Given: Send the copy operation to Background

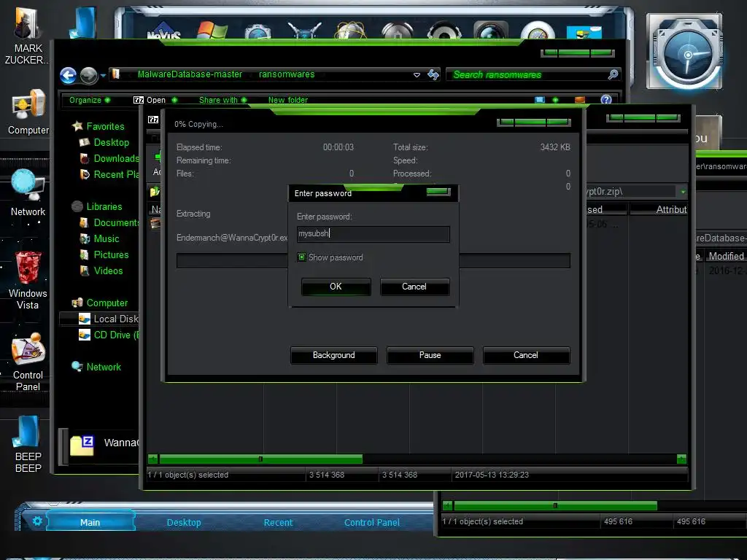Looking at the screenshot, I should pos(333,355).
